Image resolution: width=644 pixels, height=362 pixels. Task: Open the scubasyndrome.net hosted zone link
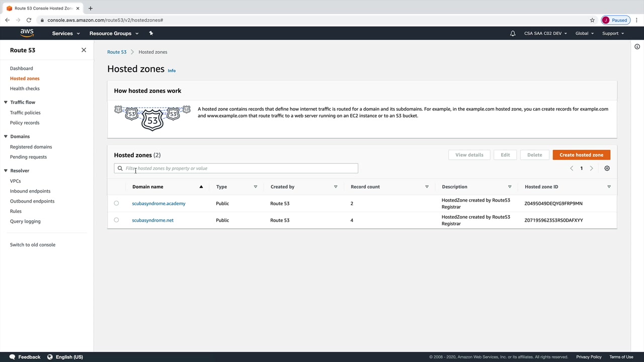tap(152, 220)
